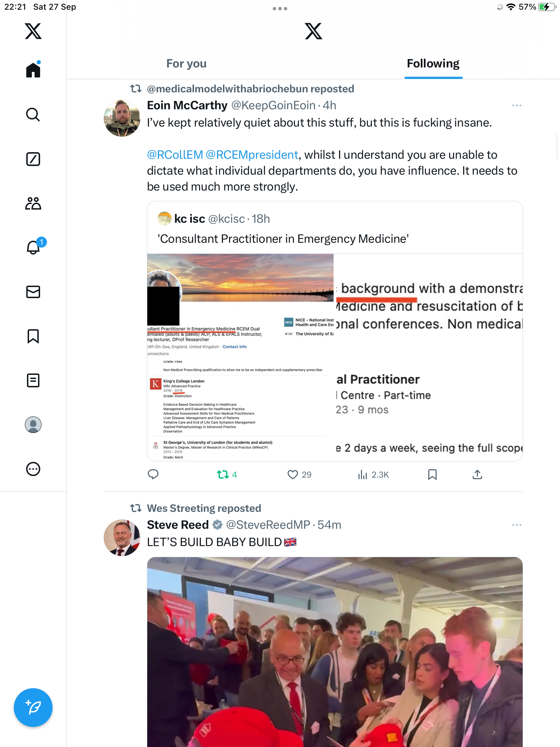
Task: Open Communities in the sidebar
Action: 33,203
